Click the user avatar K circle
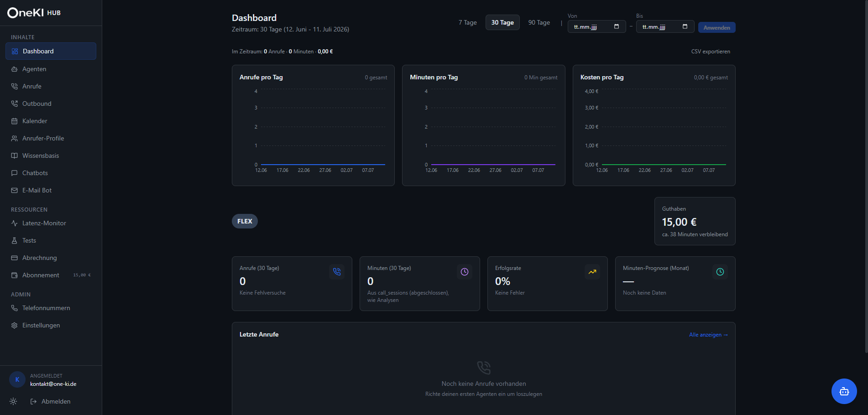The image size is (868, 415). click(x=17, y=379)
